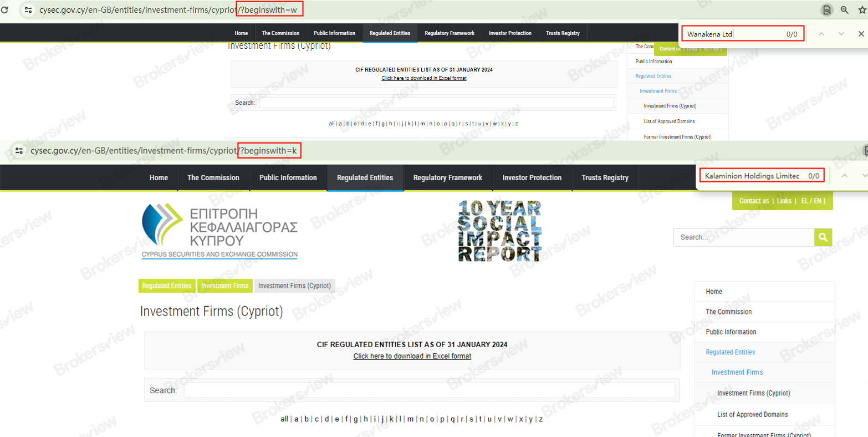Open Investor Protection in lower navigation bar
The image size is (868, 437).
(x=532, y=178)
